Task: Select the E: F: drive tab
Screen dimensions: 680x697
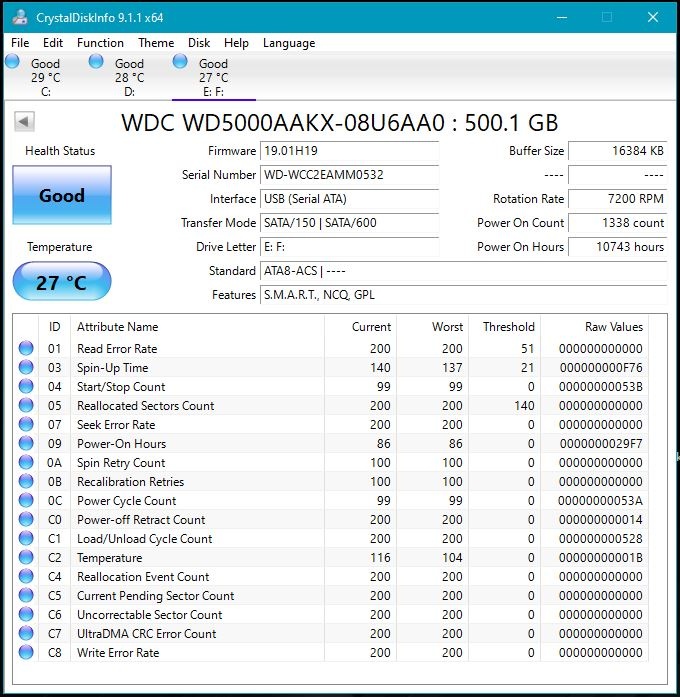Action: coord(213,77)
